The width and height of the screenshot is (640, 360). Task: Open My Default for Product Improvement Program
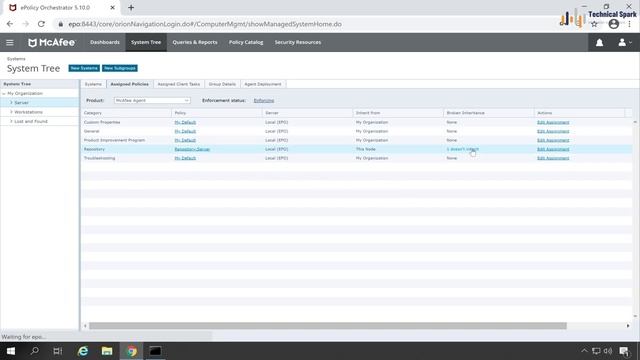pos(185,140)
